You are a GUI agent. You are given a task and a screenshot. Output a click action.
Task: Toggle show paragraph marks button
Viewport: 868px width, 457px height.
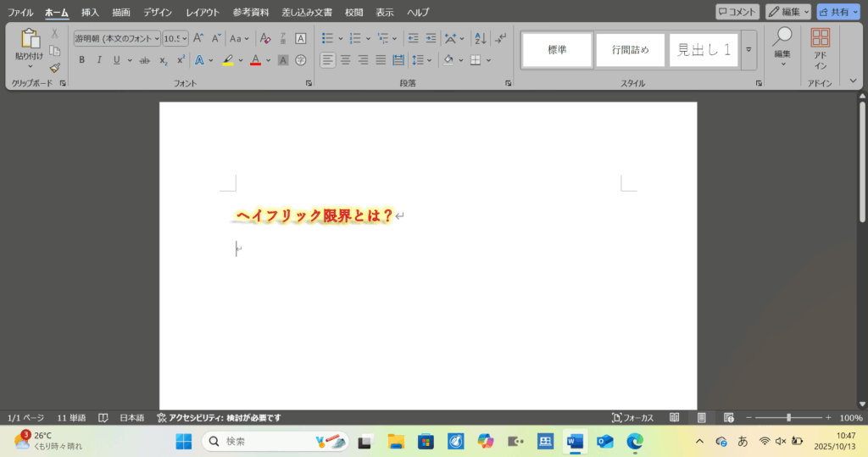click(501, 38)
